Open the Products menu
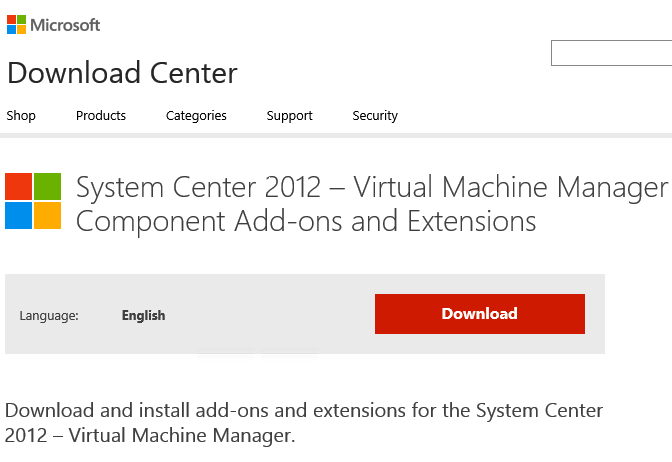Screen dimensions: 672x462 (101, 116)
